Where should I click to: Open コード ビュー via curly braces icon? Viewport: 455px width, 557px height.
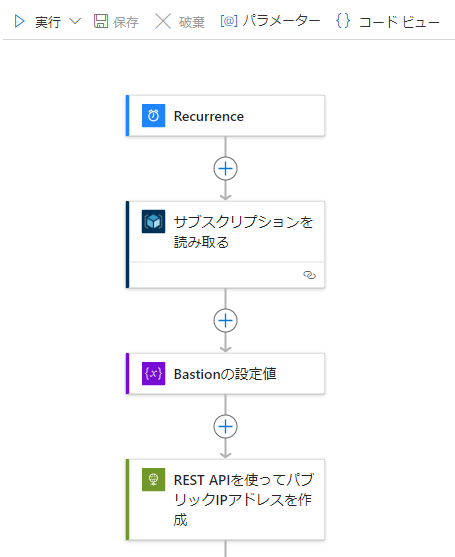pyautogui.click(x=343, y=21)
